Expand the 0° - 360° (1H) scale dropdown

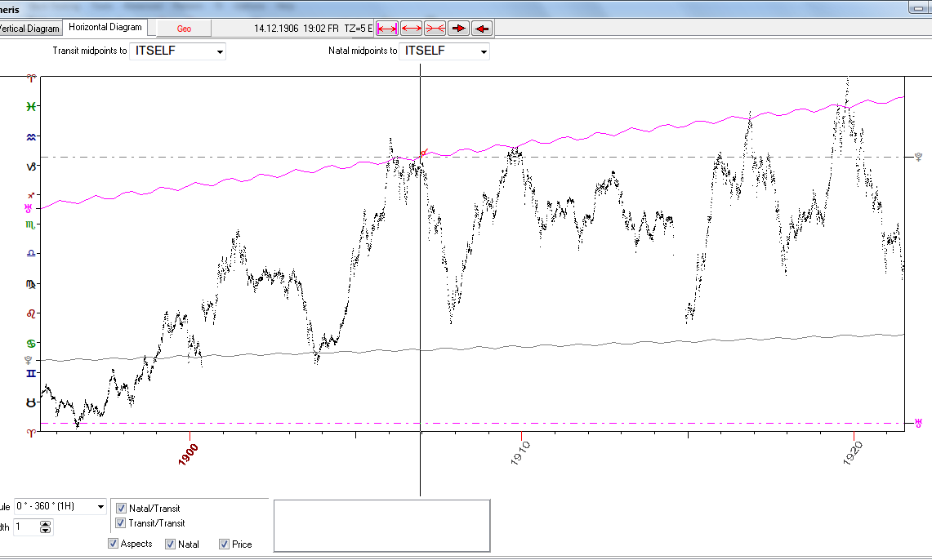100,507
